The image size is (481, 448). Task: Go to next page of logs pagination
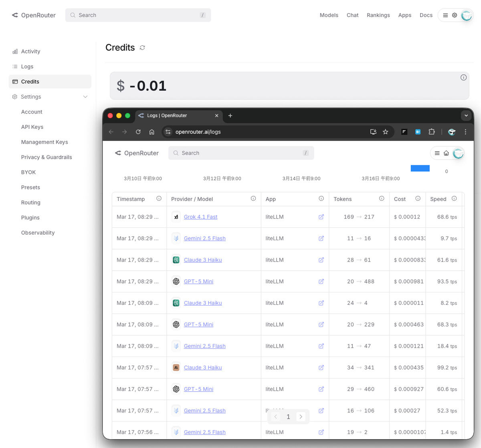pyautogui.click(x=301, y=417)
